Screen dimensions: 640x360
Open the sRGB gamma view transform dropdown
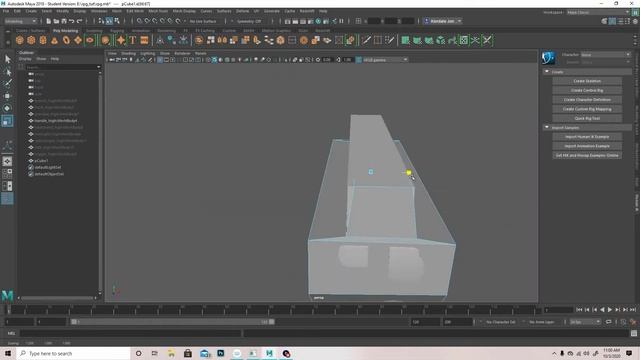click(385, 60)
